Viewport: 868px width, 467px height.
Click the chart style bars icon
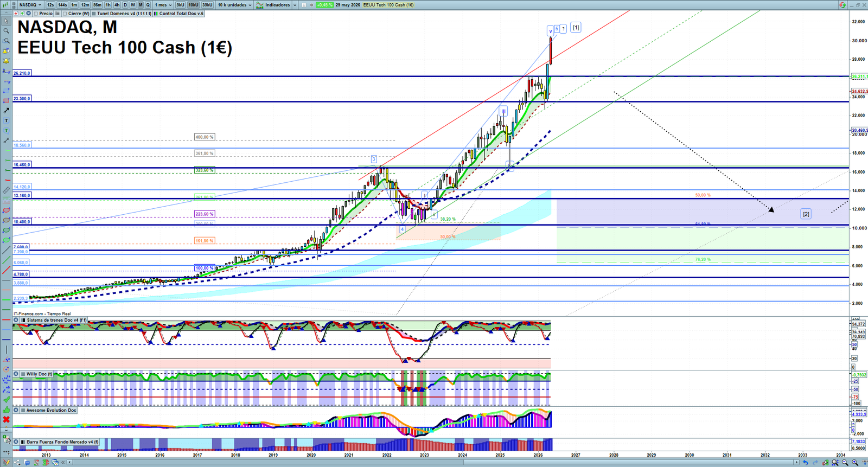coord(6,5)
